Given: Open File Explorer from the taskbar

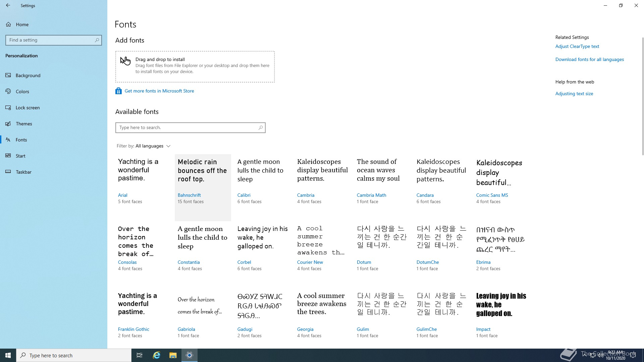Looking at the screenshot, I should click(173, 355).
